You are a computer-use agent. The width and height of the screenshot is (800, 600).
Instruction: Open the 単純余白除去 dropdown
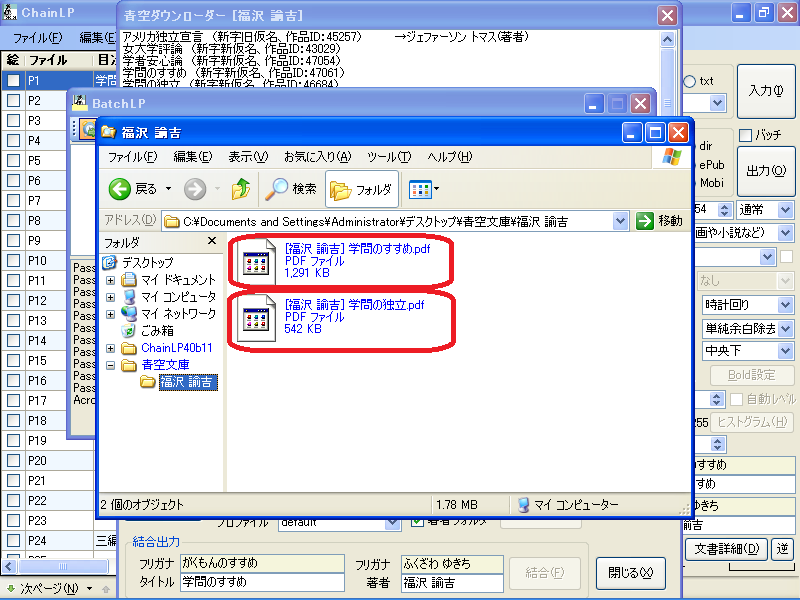click(785, 329)
